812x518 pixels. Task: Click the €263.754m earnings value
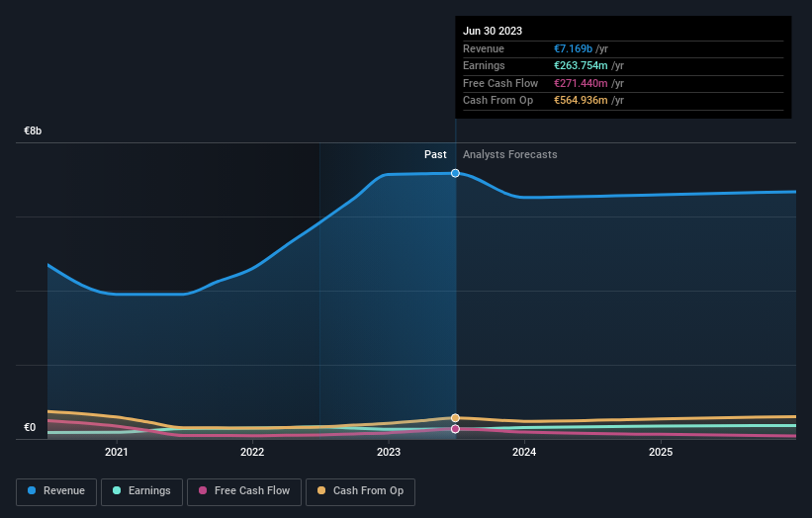[x=581, y=65]
